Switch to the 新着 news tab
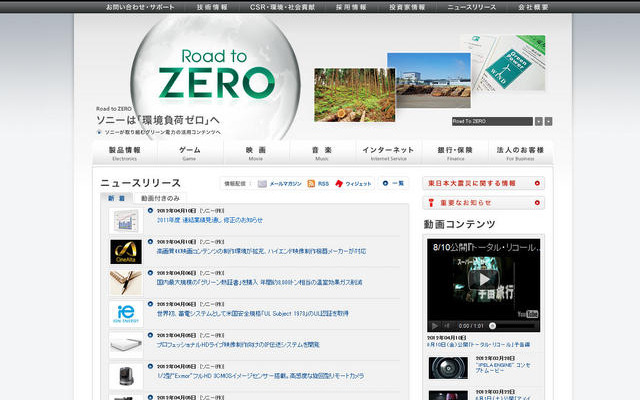 pos(117,198)
